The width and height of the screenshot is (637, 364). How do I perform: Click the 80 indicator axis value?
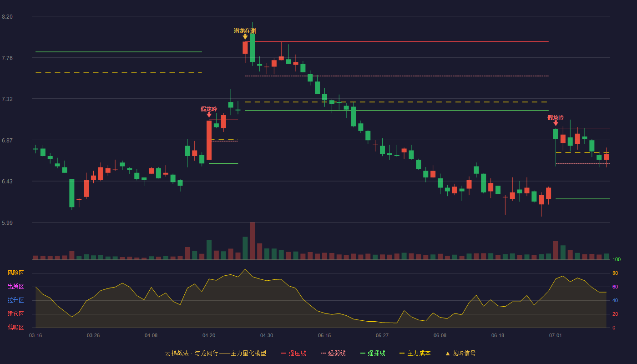click(615, 273)
